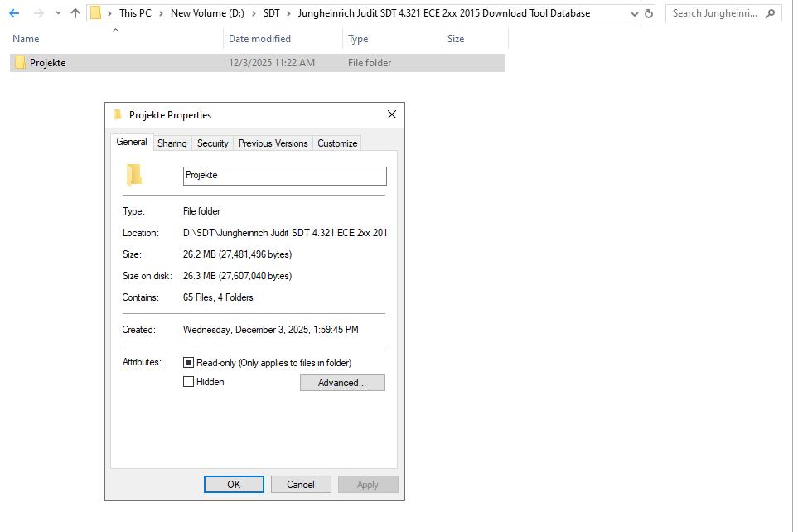Viewport: 793px width, 532px height.
Task: Open Advanced attributes button
Action: tap(342, 383)
